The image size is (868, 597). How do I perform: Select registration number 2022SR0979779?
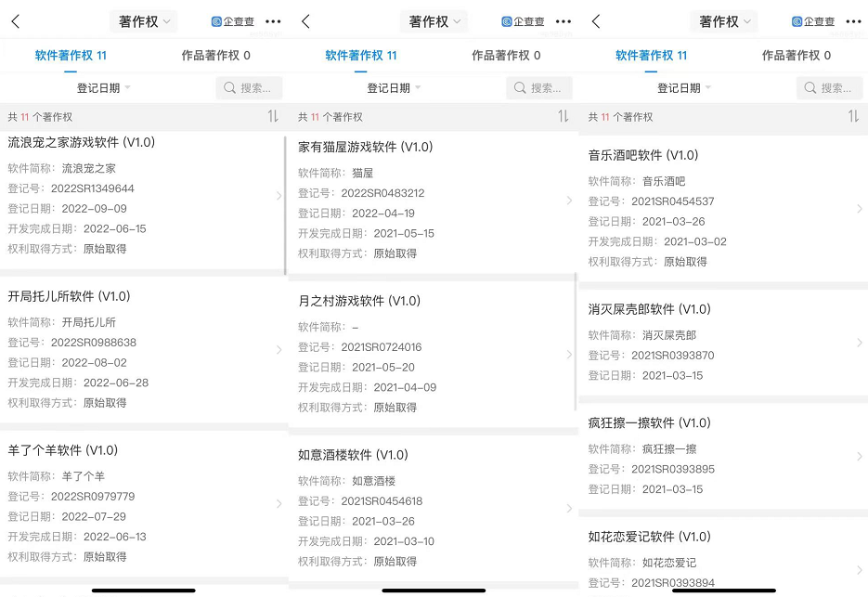pyautogui.click(x=93, y=496)
